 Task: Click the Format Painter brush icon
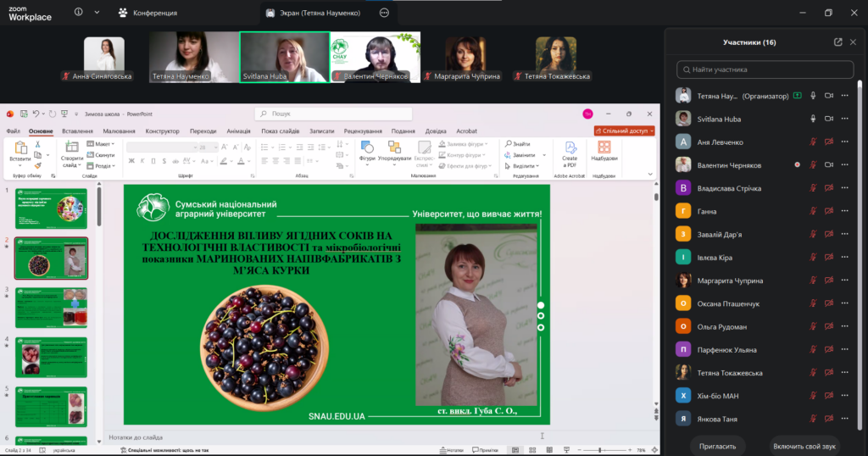tap(37, 165)
